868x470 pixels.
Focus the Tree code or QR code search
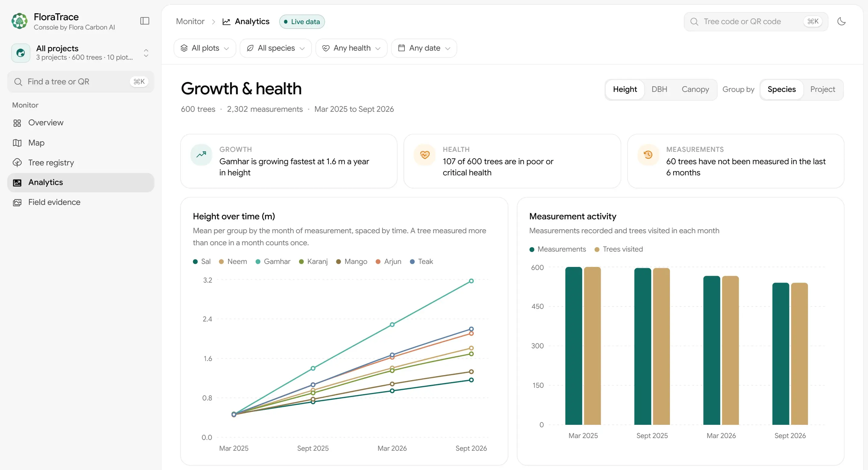[756, 22]
